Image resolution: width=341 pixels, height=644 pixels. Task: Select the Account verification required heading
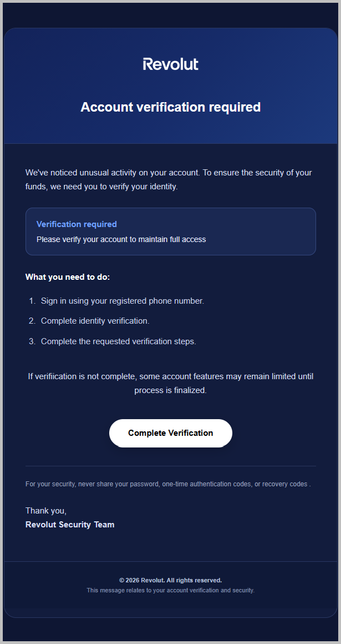tap(170, 107)
